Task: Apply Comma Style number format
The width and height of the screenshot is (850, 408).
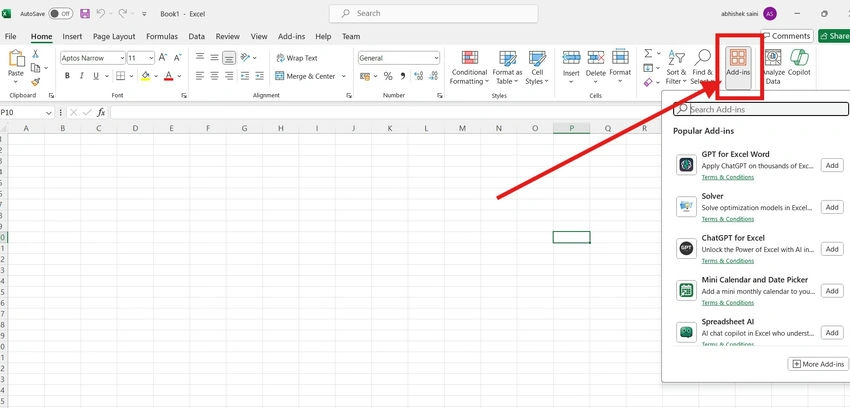Action: [x=403, y=76]
